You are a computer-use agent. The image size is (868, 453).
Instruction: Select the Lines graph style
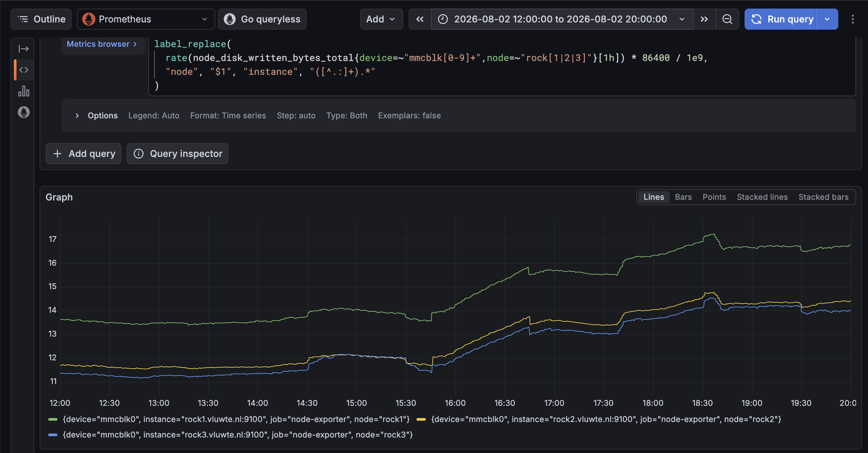[x=653, y=197]
